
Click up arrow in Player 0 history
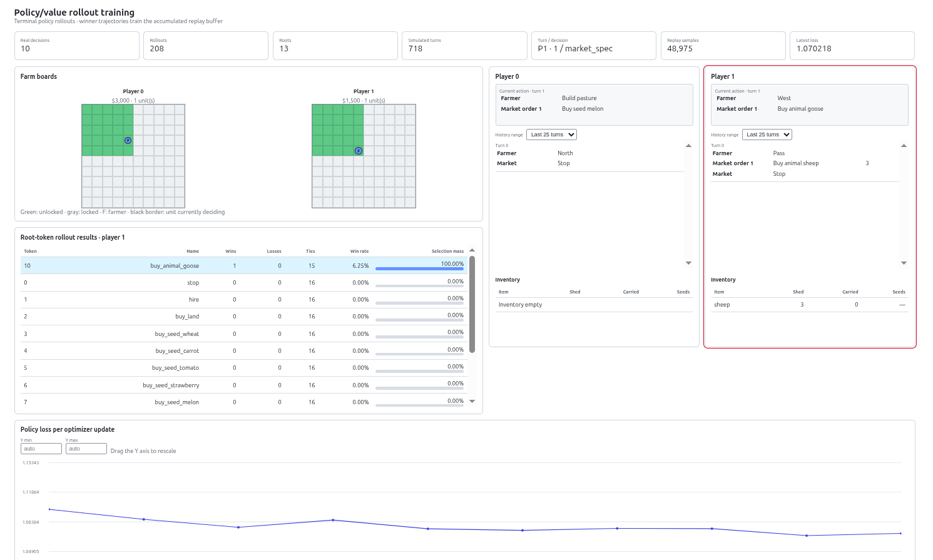(688, 146)
